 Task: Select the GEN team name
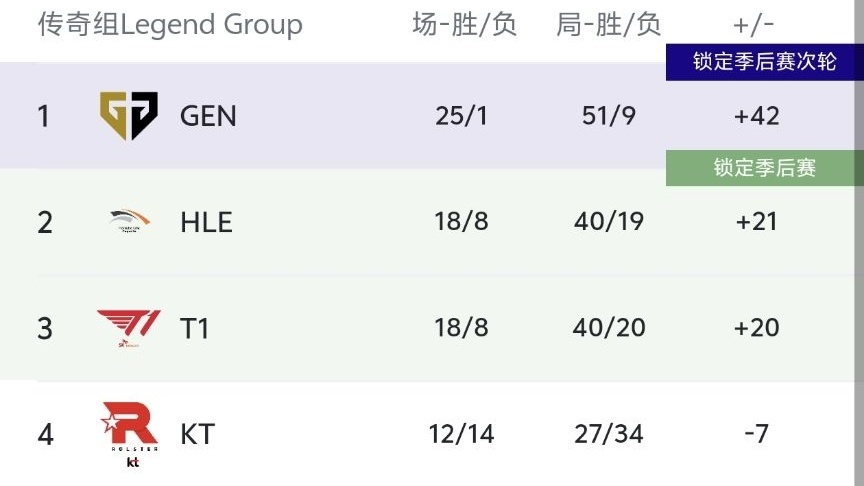pyautogui.click(x=208, y=116)
